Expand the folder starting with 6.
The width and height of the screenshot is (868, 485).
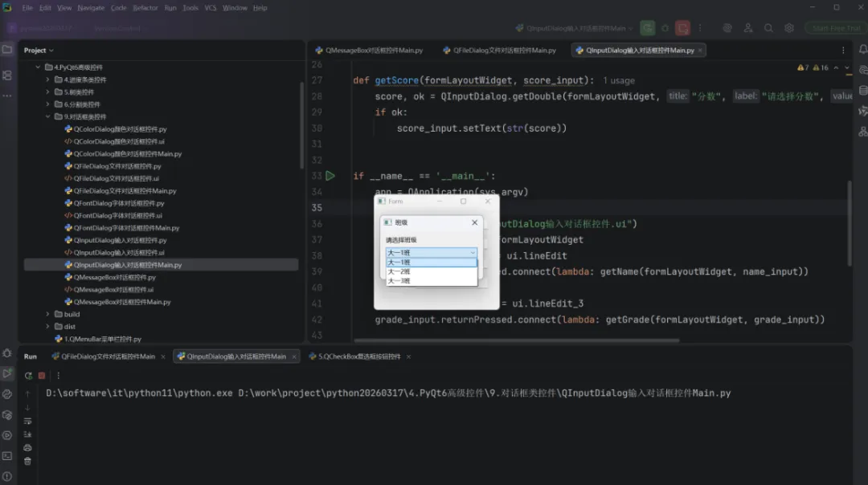47,104
